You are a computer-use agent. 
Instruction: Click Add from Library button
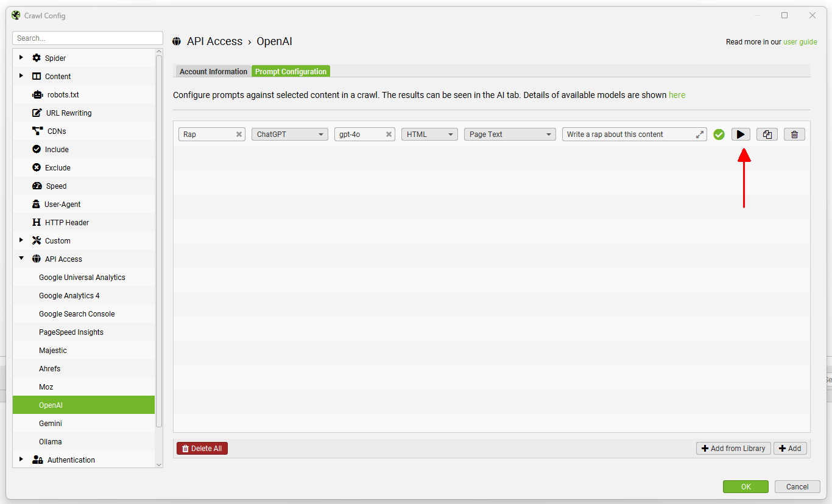[x=733, y=449]
